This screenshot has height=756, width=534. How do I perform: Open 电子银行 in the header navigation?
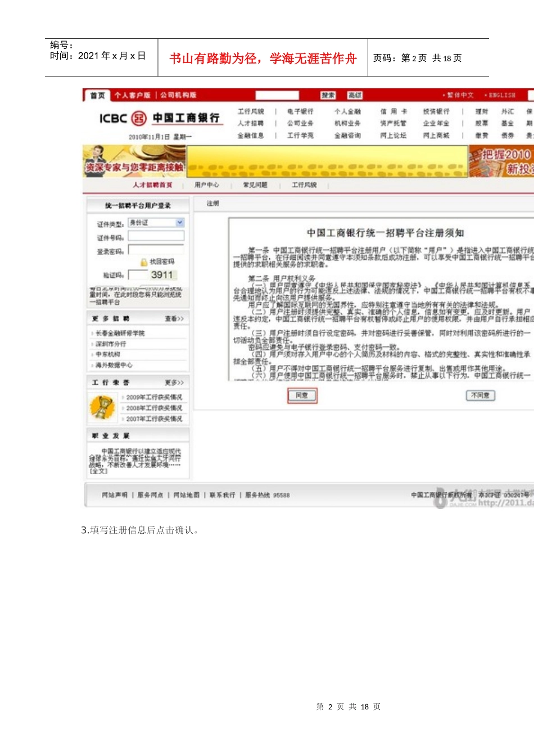pyautogui.click(x=300, y=112)
